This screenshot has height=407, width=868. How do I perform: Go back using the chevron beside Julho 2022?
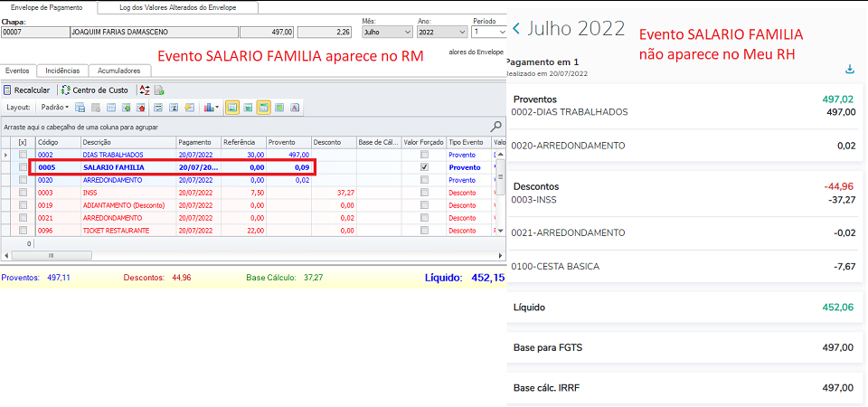(x=516, y=28)
